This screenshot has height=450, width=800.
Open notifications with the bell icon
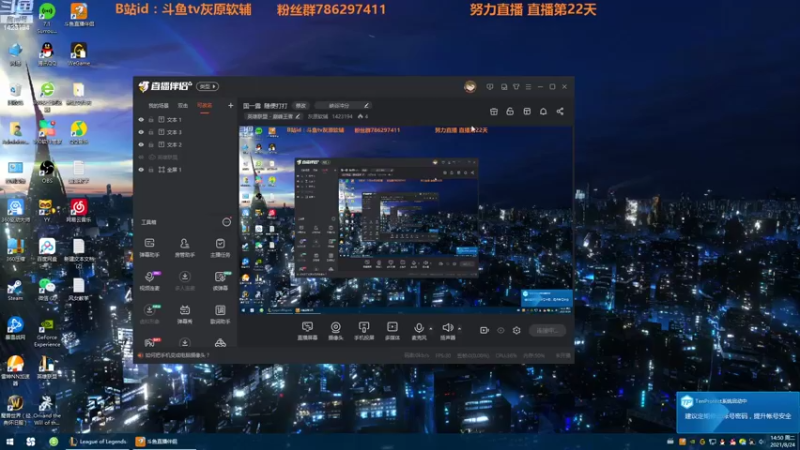[x=543, y=111]
